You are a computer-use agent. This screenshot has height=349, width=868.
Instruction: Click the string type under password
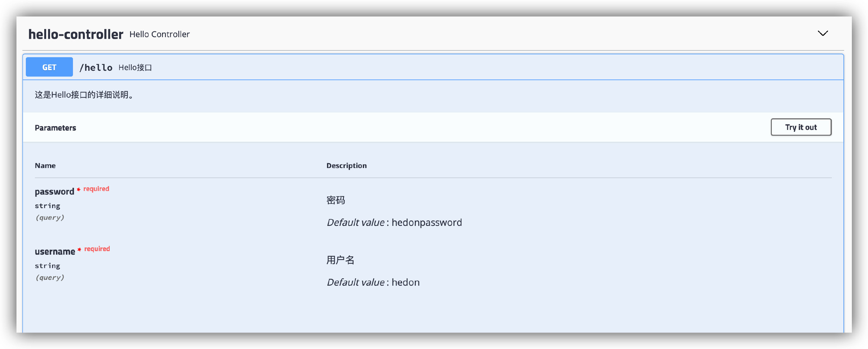click(x=47, y=206)
